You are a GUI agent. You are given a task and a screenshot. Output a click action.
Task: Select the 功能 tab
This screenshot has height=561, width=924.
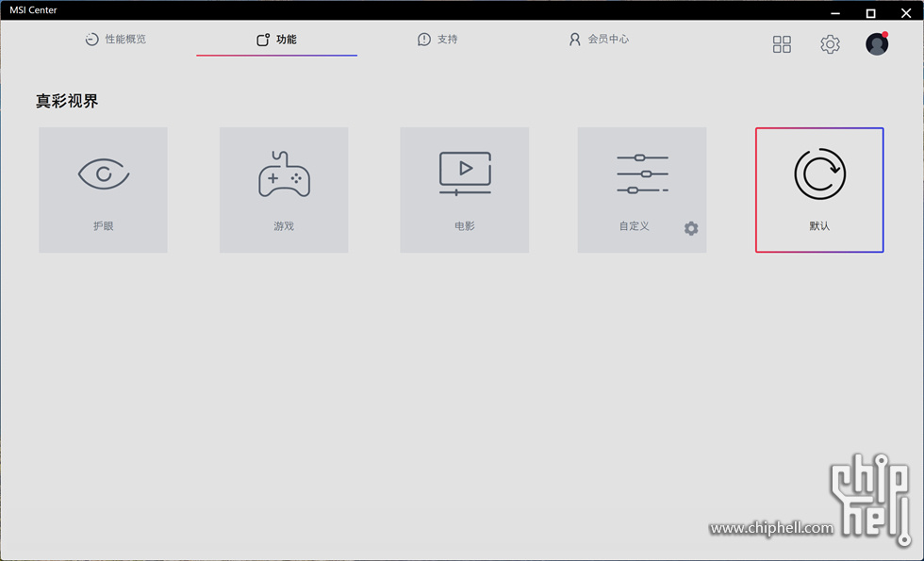pos(276,40)
